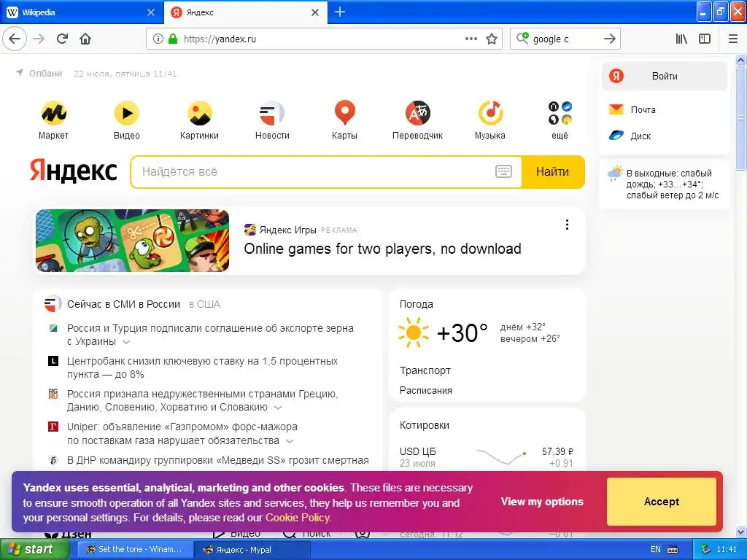Click the search engine selector magnifier icon
The image size is (747, 560).
coord(522,39)
